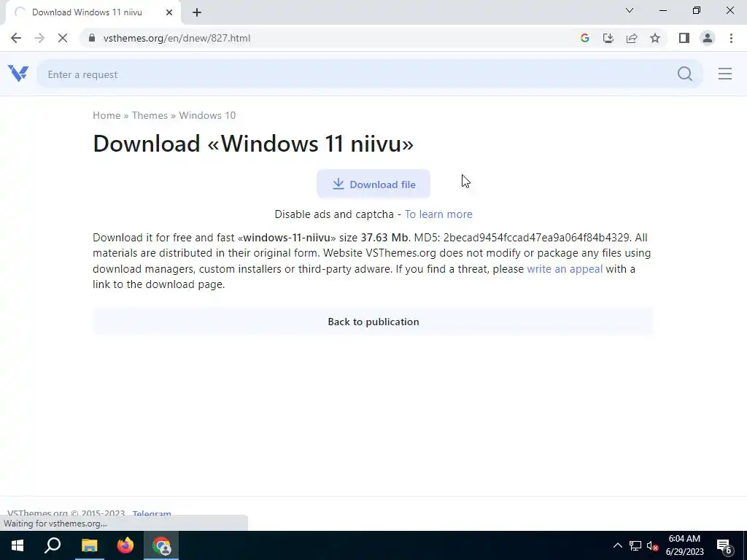
Task: Click the Google icon in address bar
Action: point(584,38)
